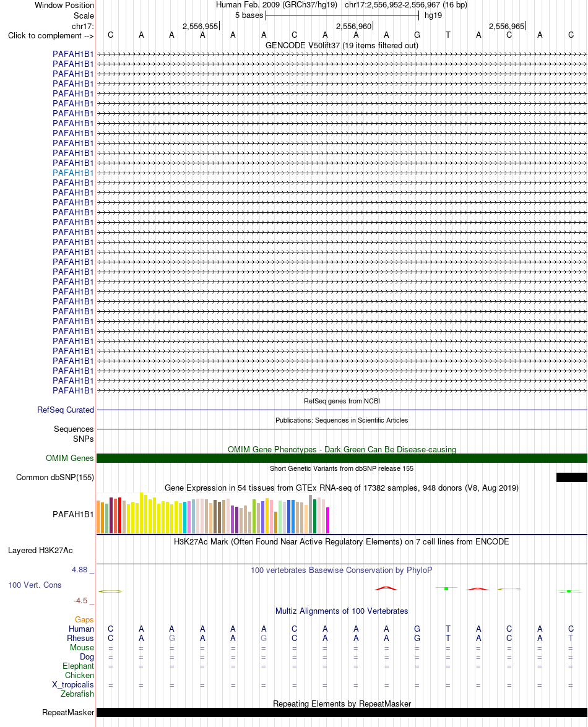588x727 pixels.
Task: Click the OMIM Genes track label
Action: (x=69, y=458)
